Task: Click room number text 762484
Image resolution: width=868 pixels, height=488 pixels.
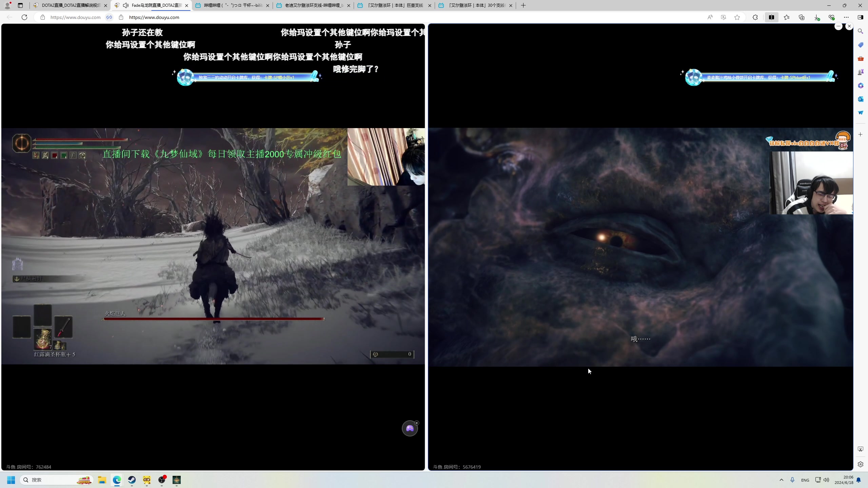Action: (43, 467)
